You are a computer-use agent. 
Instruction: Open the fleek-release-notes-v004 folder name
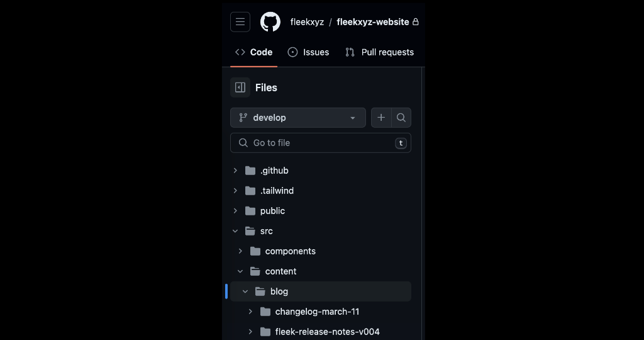(327, 331)
